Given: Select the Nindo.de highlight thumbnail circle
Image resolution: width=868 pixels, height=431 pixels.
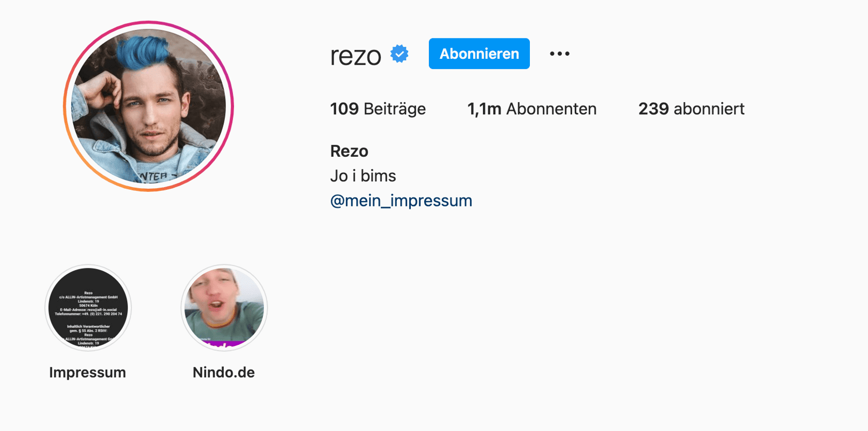Looking at the screenshot, I should 224,307.
